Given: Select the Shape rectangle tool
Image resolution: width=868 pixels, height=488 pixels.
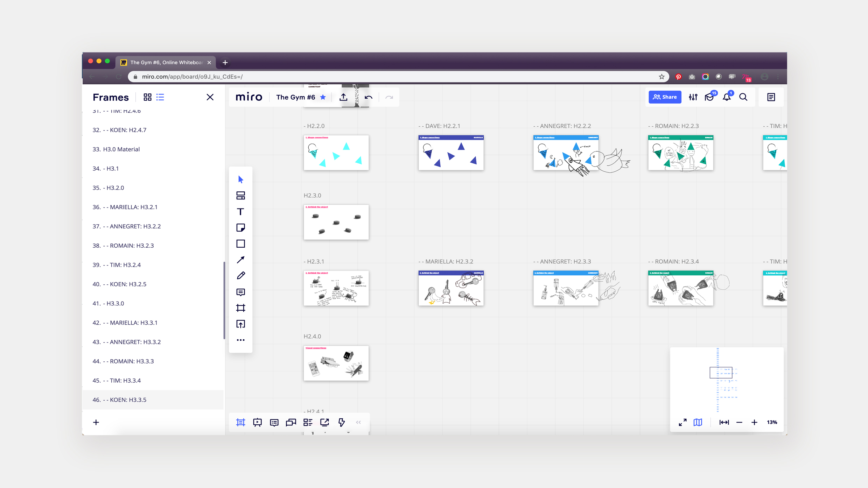Looking at the screenshot, I should coord(240,244).
